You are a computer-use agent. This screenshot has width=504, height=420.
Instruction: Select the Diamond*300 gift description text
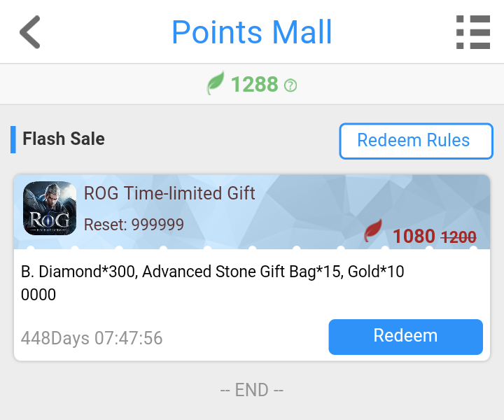coord(213,283)
